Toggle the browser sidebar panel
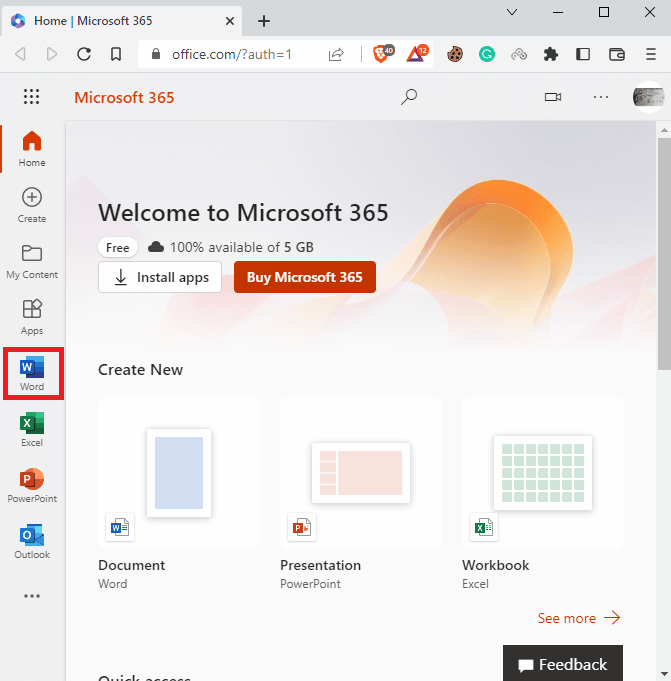 coord(583,54)
